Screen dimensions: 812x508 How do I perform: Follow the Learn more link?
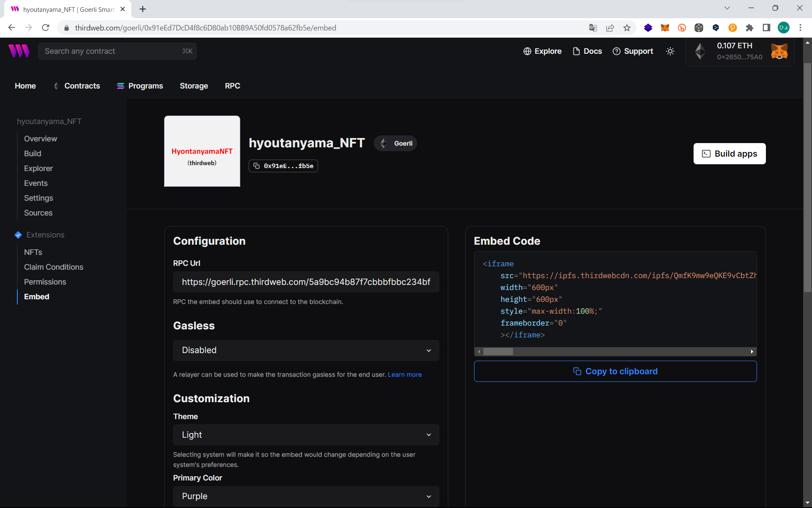pos(404,375)
